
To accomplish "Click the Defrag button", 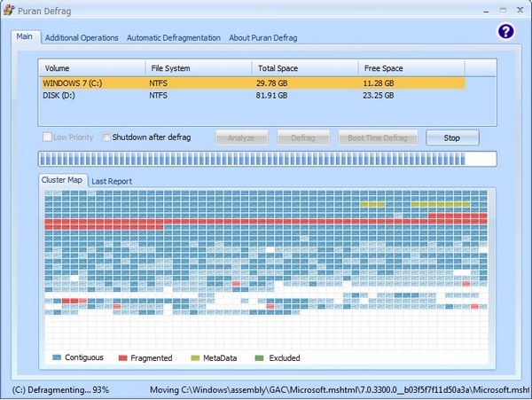I will pos(303,137).
